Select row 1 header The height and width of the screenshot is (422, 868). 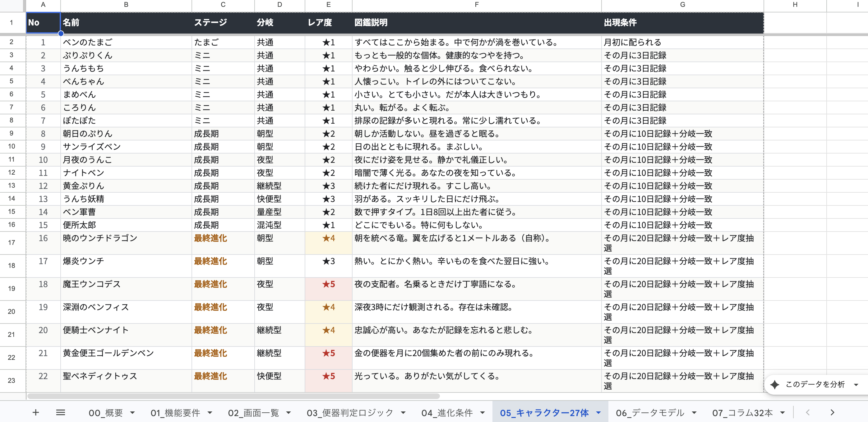coord(12,23)
